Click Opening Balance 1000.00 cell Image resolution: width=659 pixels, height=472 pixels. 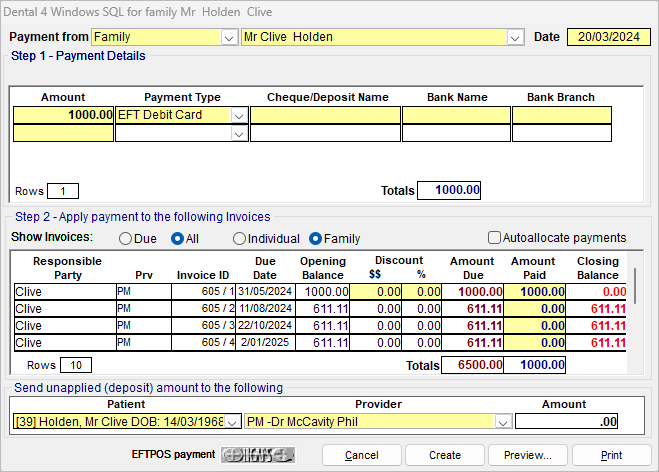(322, 292)
